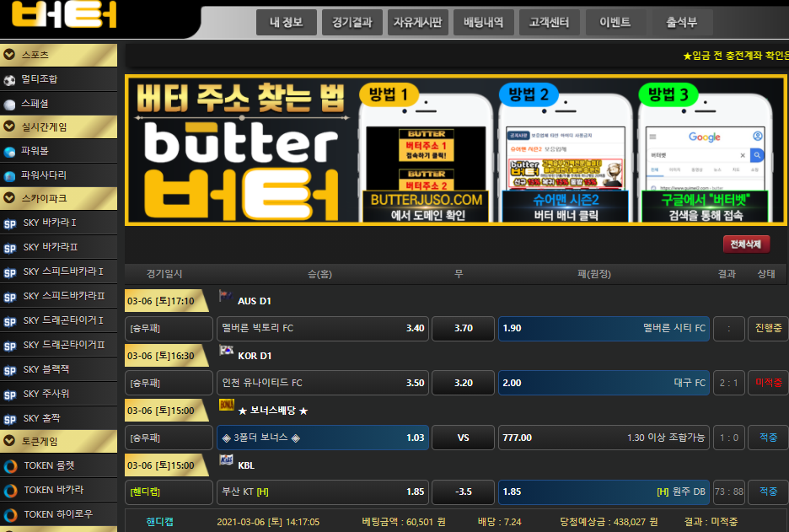Click the blue powerball icon beside 파워볼
The width and height of the screenshot is (789, 532).
click(10, 152)
